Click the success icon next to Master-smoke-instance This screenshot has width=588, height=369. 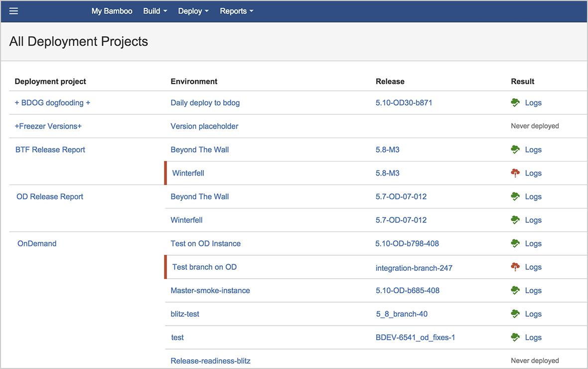coord(515,290)
